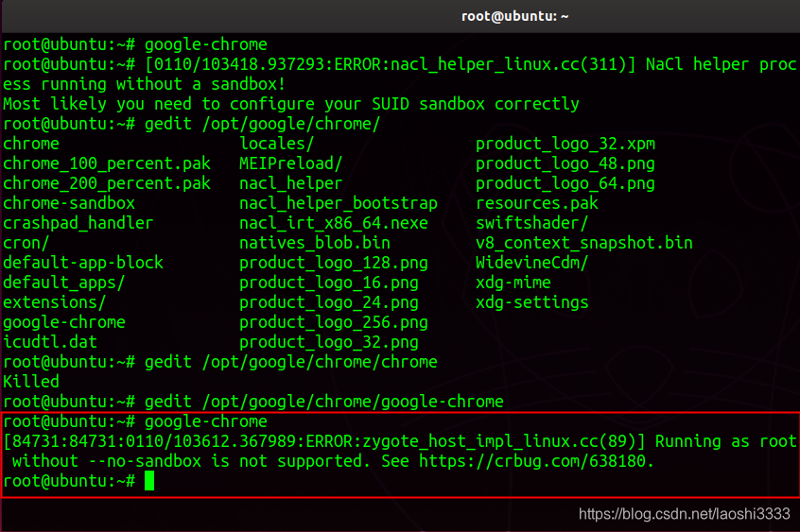
Task: Click the 'xdg-mime' entry
Action: (x=513, y=283)
